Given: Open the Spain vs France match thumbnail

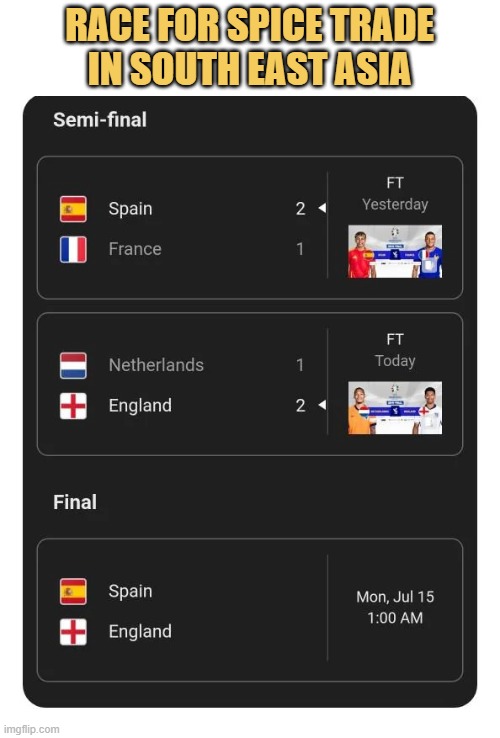Looking at the screenshot, I should pos(395,251).
